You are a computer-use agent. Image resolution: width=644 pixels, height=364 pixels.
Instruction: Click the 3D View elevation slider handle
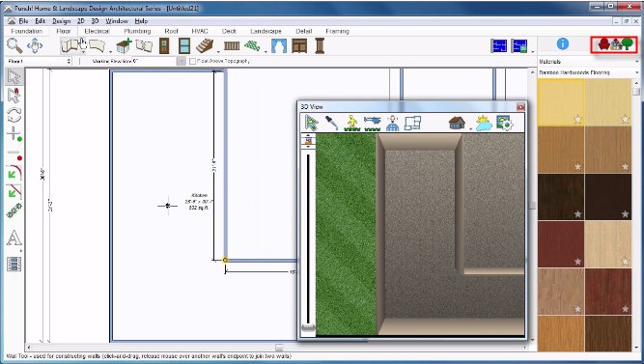(x=308, y=327)
